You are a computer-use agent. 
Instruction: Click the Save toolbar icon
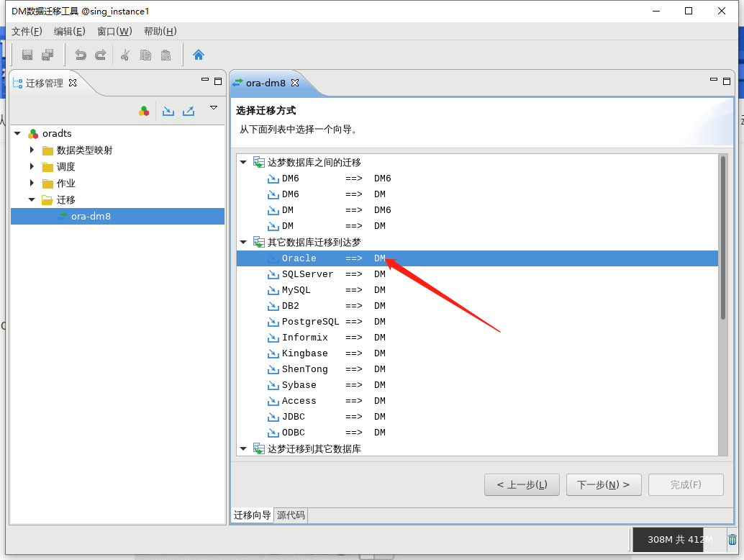[x=27, y=55]
